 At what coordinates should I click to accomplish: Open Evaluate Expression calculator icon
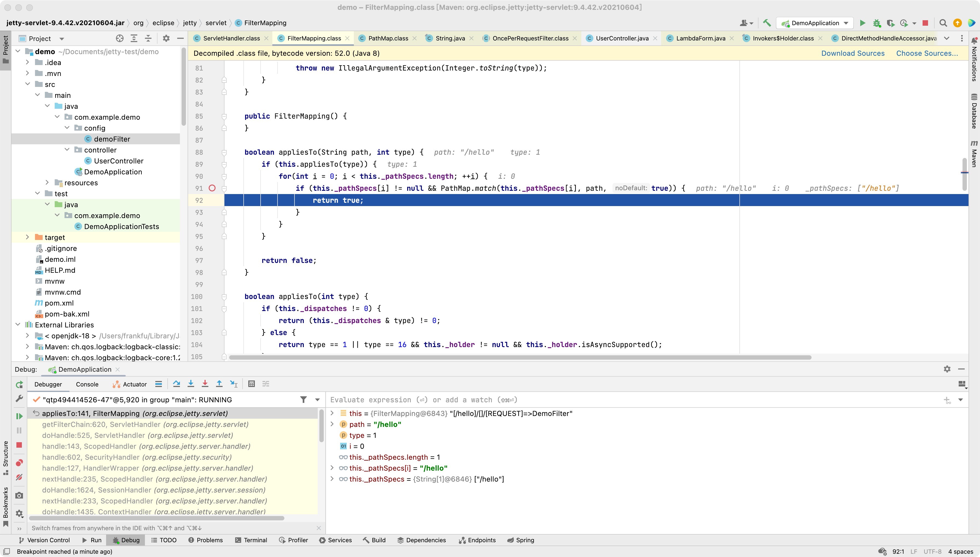pyautogui.click(x=251, y=384)
